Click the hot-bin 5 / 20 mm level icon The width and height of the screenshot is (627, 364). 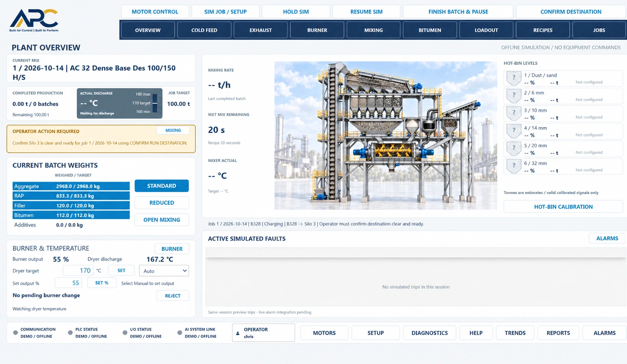pos(513,149)
